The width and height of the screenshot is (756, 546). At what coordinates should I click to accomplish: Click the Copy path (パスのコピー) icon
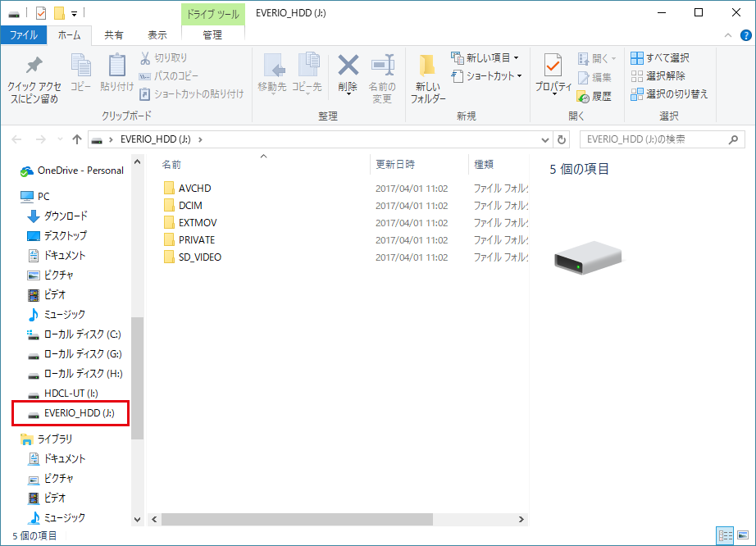(144, 76)
